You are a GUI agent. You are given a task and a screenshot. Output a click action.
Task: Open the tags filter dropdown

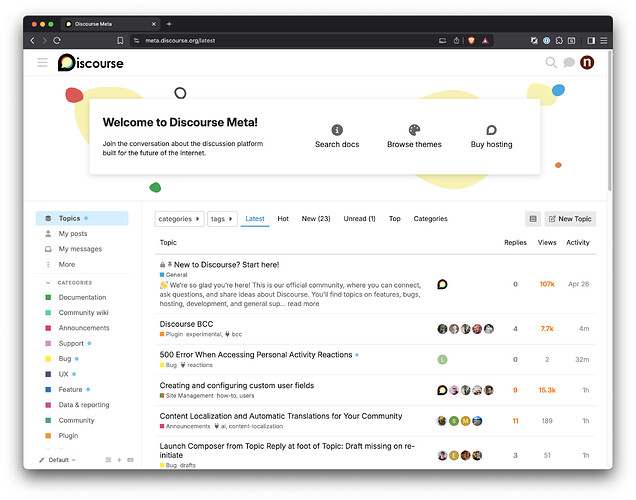[x=222, y=219]
